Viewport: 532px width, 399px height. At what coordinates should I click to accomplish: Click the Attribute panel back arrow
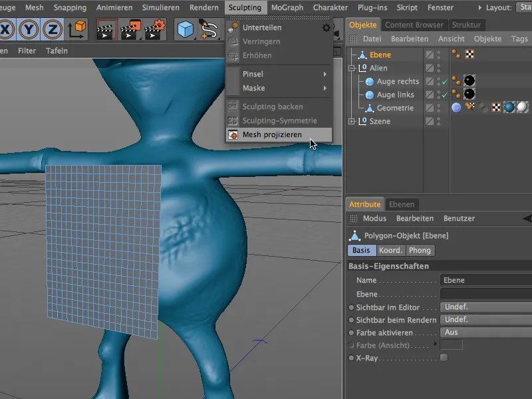[527, 219]
